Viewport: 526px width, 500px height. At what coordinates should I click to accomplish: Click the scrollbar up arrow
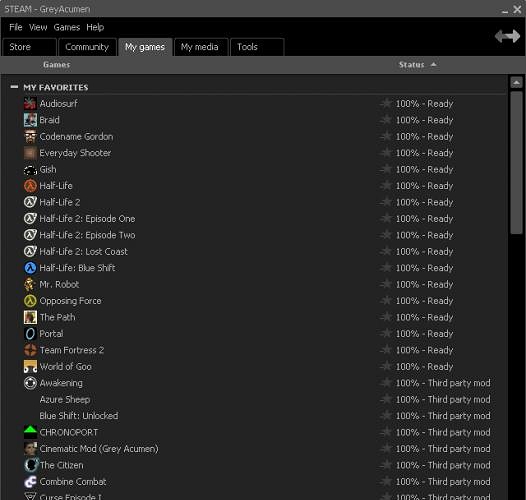(x=516, y=82)
